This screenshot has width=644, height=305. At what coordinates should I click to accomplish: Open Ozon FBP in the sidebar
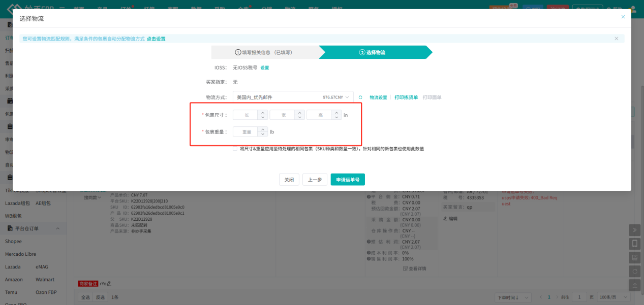pos(47,292)
